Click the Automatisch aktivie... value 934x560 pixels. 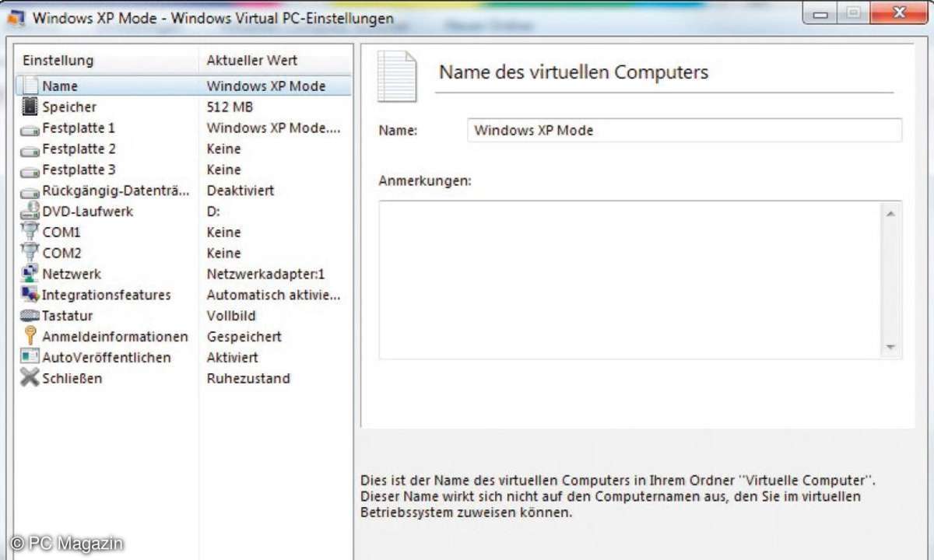click(274, 296)
